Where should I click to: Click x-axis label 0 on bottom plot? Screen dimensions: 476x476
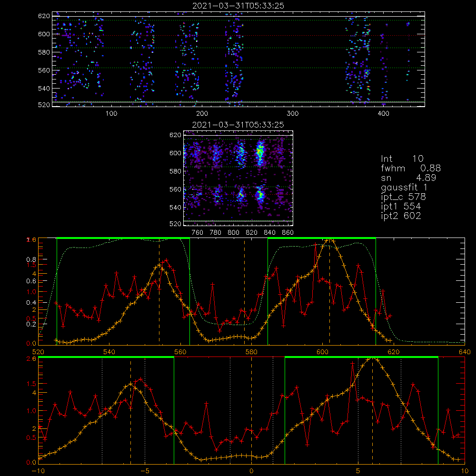(251, 471)
